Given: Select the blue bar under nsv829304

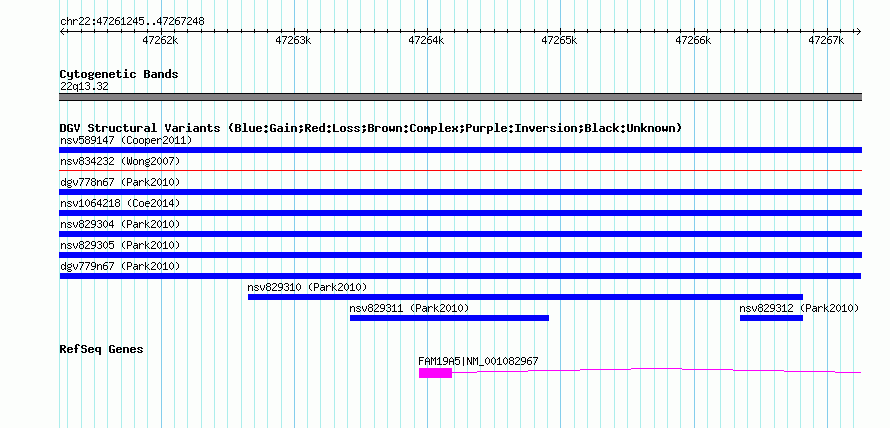Looking at the screenshot, I should coord(460,234).
